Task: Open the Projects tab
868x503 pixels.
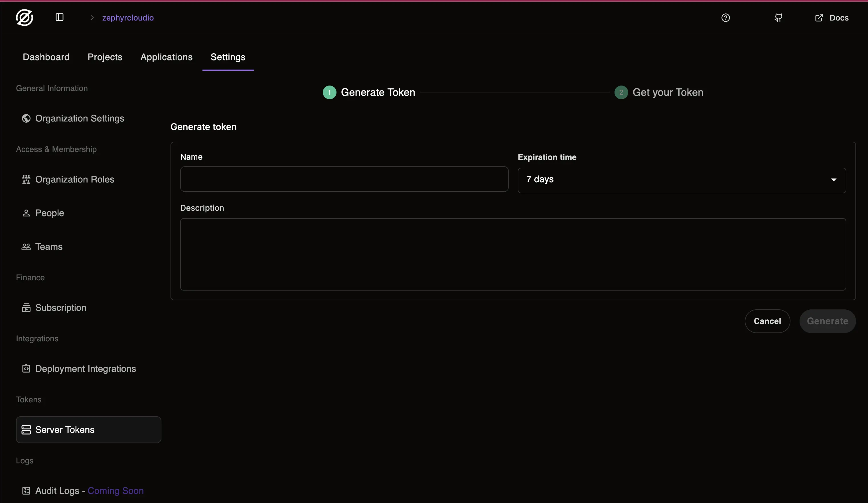Action: (x=105, y=57)
